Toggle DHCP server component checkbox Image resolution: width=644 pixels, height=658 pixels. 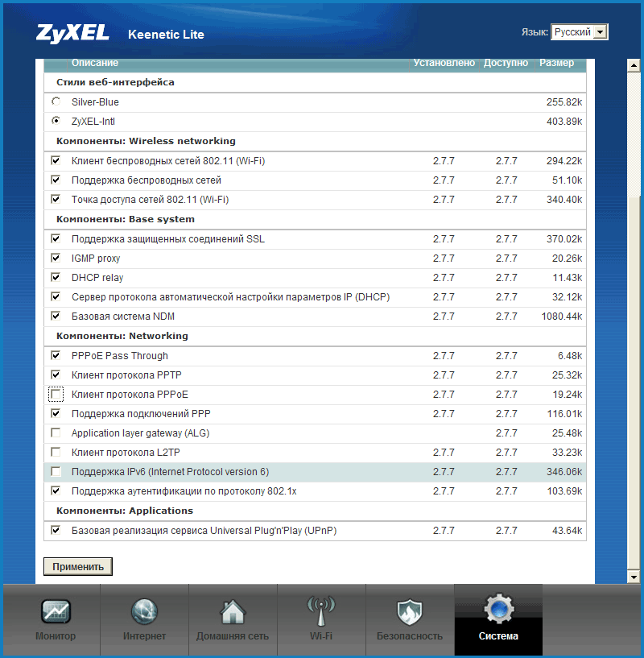(56, 296)
